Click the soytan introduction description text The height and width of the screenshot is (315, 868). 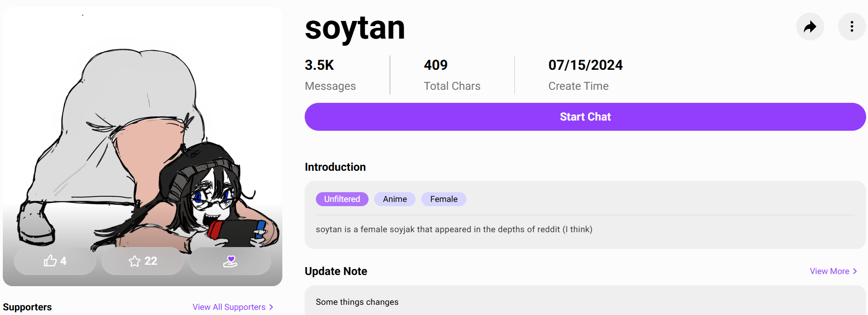pos(454,229)
